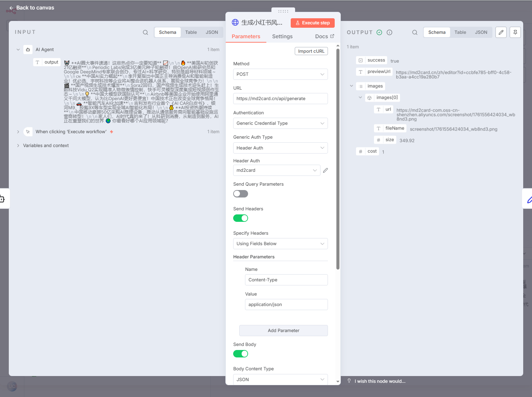Click the URL input field
The height and width of the screenshot is (397, 532).
(281, 99)
